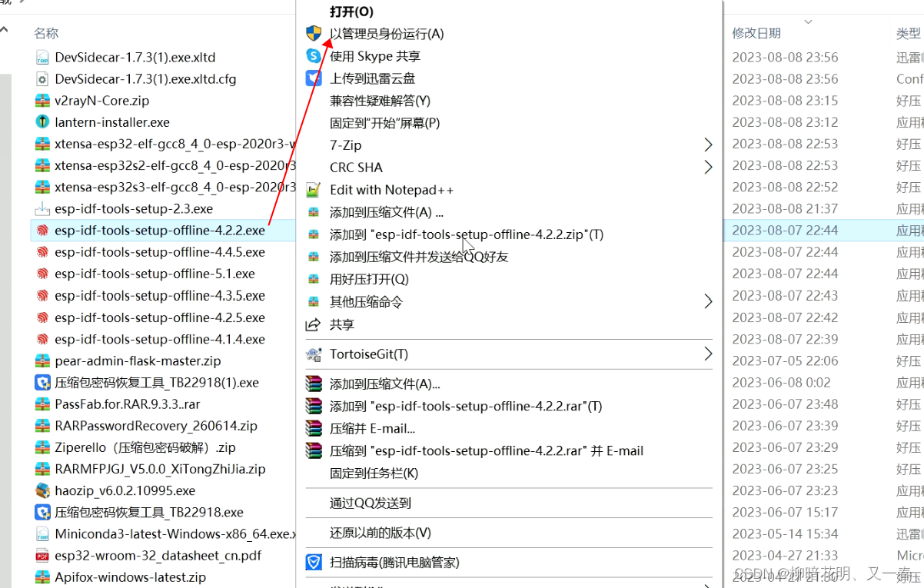Click the icon of haozip_v6.0.2.10995.exe

tap(42, 490)
